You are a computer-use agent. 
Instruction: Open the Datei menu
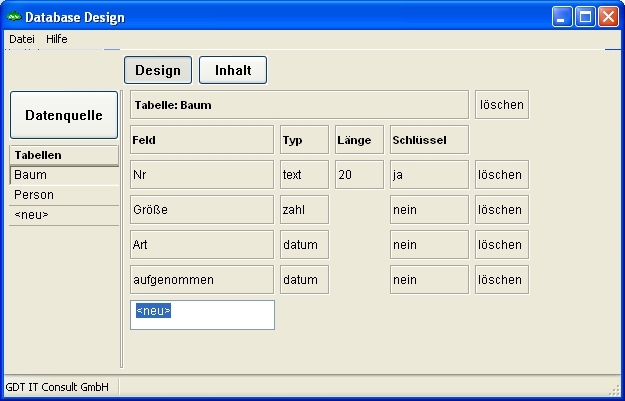pos(21,39)
